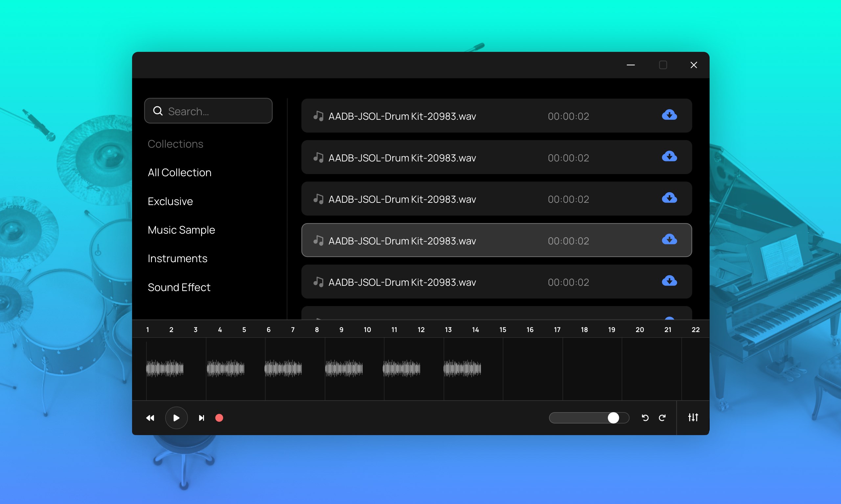The width and height of the screenshot is (841, 504).
Task: Expand the Instruments collection
Action: click(177, 258)
